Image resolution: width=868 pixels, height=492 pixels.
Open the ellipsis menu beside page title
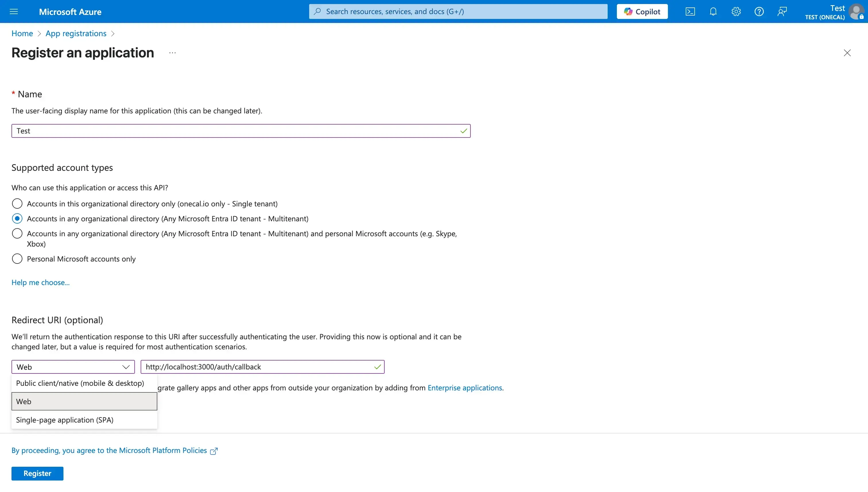(x=172, y=53)
